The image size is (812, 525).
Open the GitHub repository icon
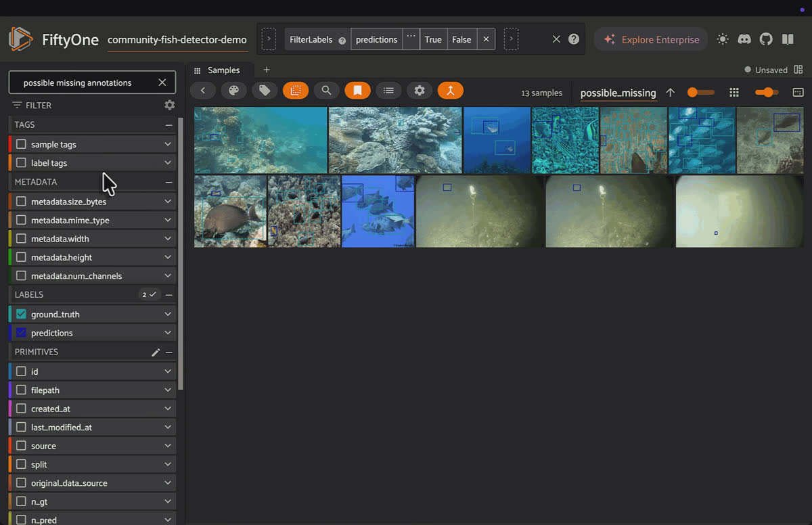click(766, 39)
